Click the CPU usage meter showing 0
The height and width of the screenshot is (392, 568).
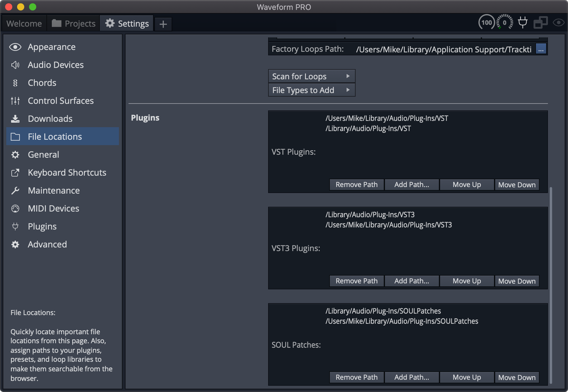coord(505,22)
